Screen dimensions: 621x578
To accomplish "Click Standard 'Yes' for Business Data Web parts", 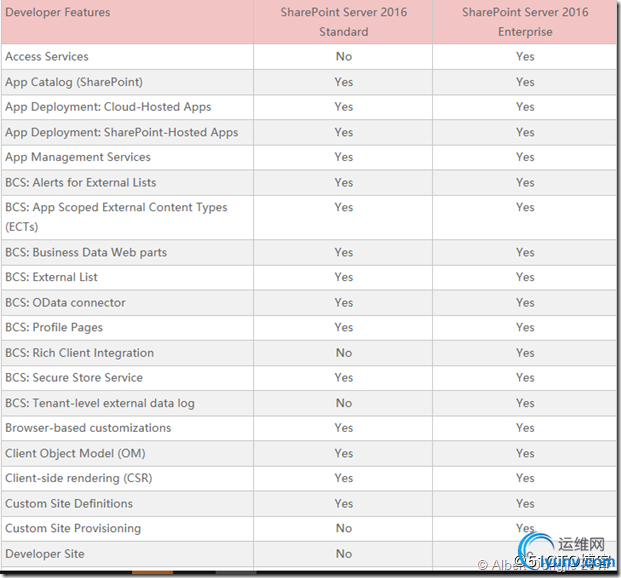I will (343, 252).
